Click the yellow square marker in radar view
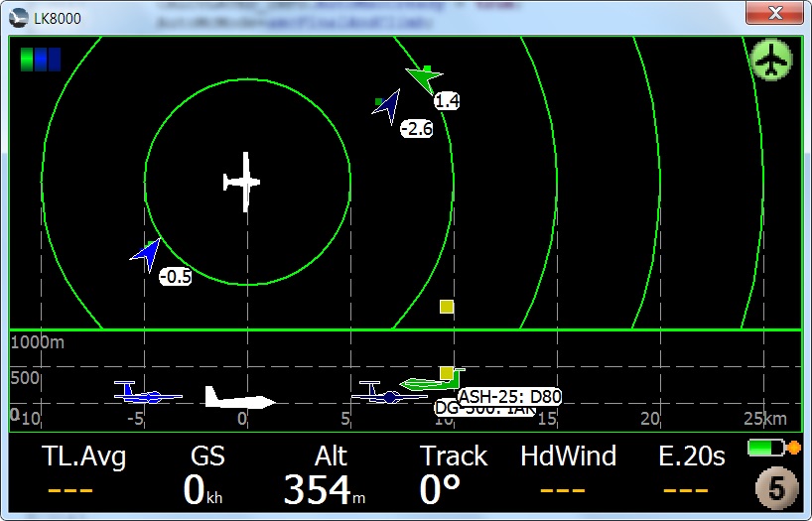The image size is (812, 521). [x=447, y=307]
